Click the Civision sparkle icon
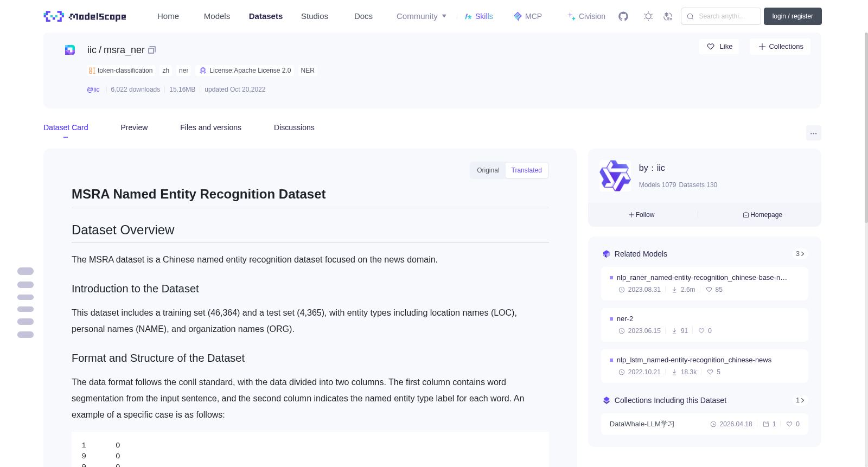Screen dimensions: 868x467 [571, 16]
